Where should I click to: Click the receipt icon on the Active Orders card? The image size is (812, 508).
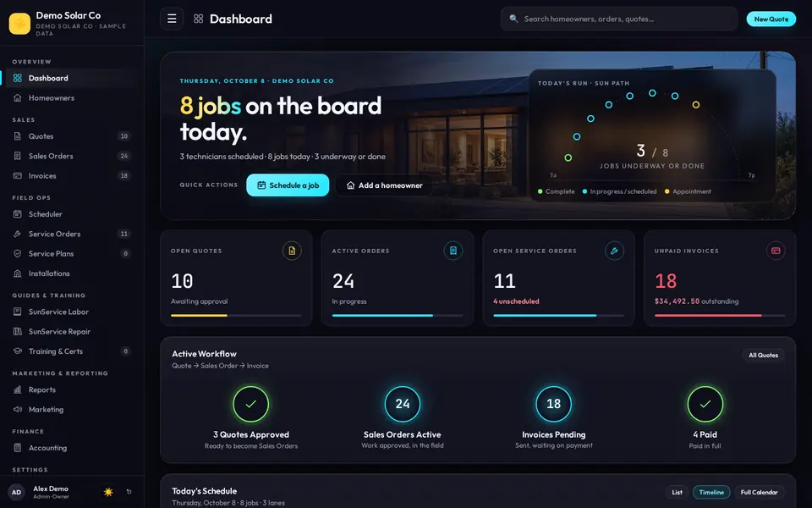click(x=453, y=251)
